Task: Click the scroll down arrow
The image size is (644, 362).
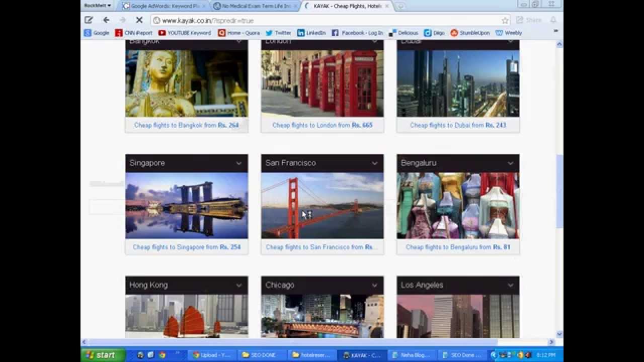Action: [x=559, y=334]
